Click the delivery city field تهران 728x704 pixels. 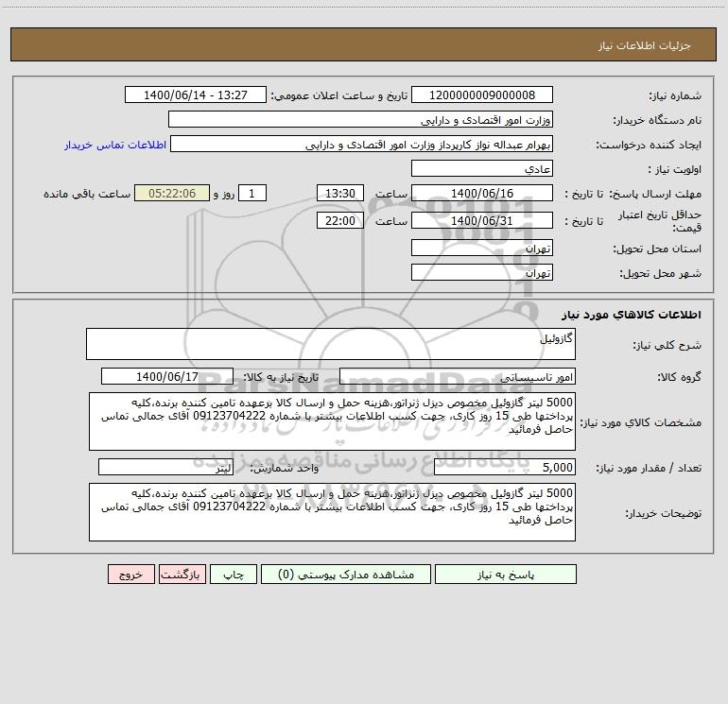(482, 272)
